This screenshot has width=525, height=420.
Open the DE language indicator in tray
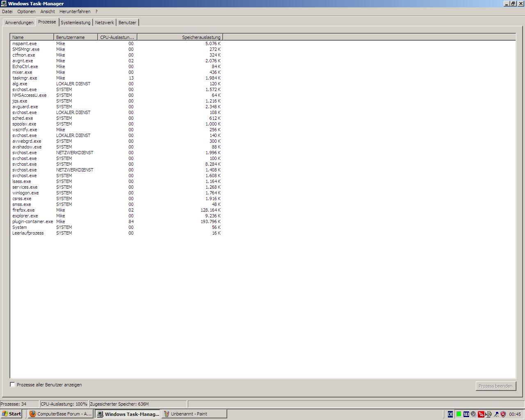click(x=450, y=414)
